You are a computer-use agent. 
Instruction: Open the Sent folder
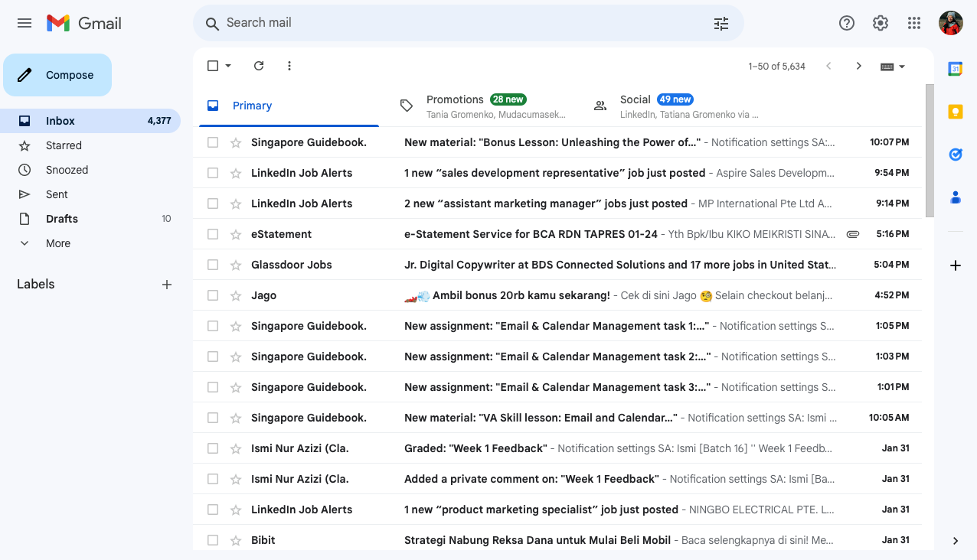click(90, 194)
